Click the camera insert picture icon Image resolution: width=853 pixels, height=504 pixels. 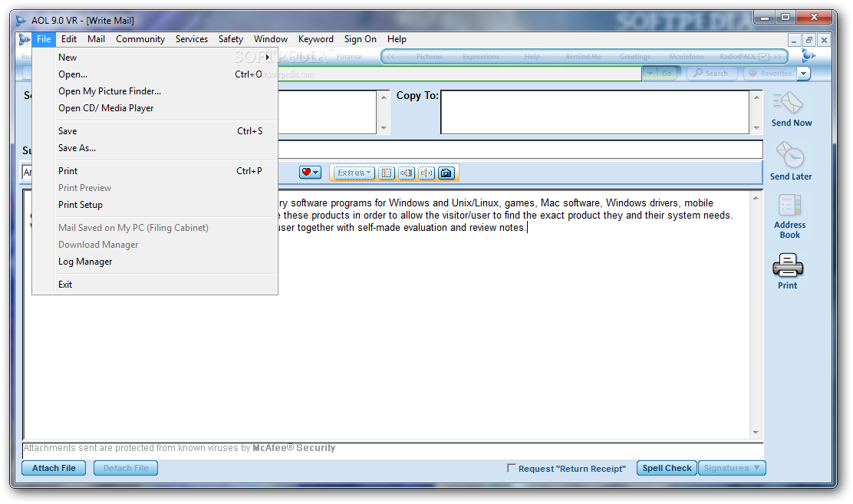point(446,173)
